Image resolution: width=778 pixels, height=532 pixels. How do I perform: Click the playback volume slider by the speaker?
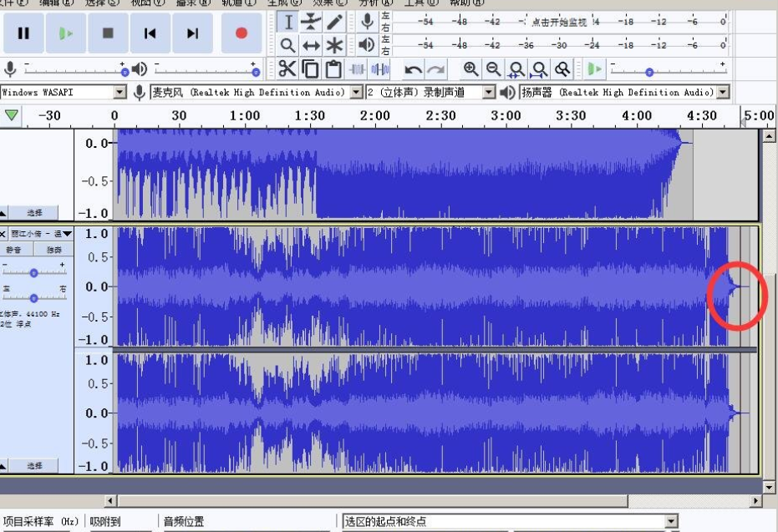pos(206,72)
